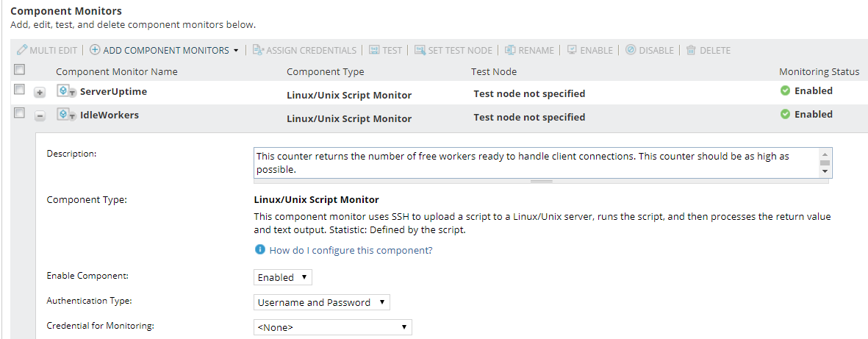Click the Set Test Node icon
This screenshot has height=339, width=868.
coord(420,51)
